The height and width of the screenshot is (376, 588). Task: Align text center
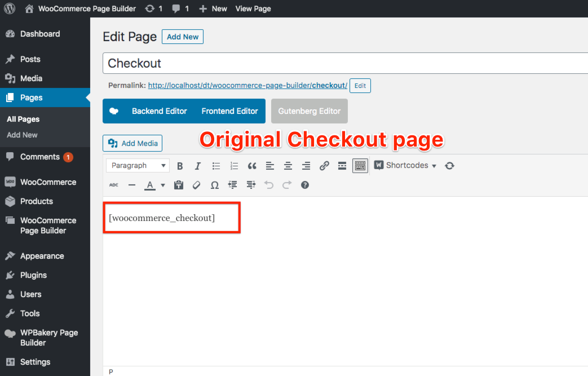tap(288, 166)
